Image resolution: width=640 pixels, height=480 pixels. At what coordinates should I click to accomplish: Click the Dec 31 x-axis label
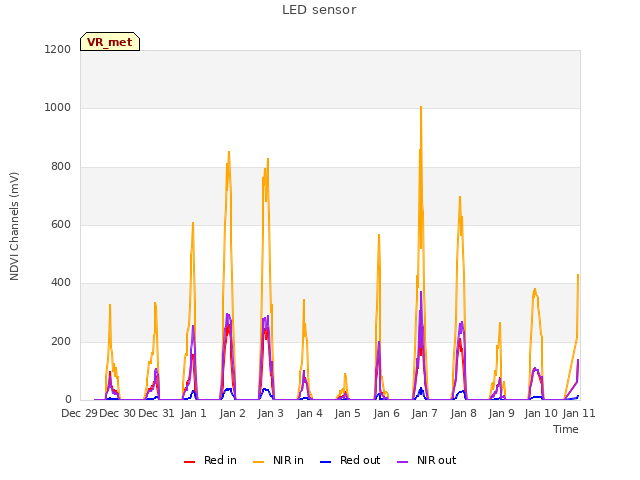(156, 413)
